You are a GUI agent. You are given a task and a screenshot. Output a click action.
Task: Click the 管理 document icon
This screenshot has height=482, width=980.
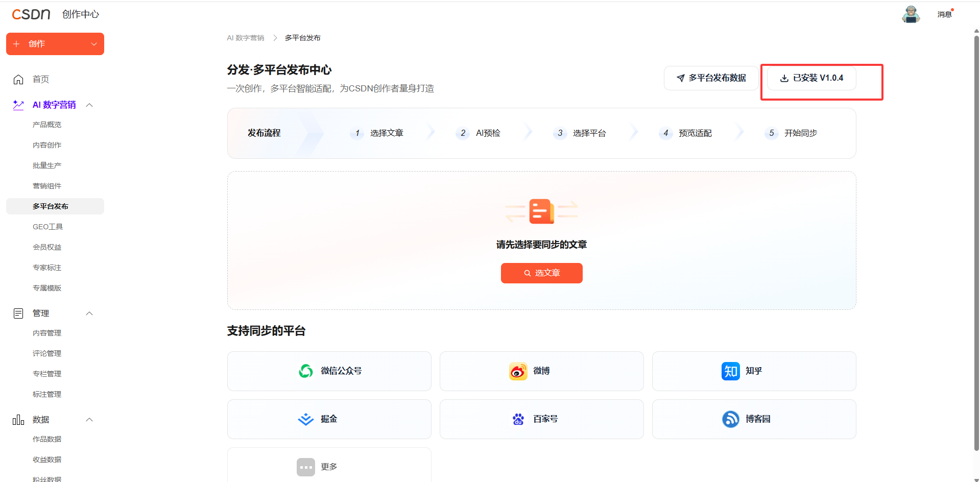coord(18,313)
